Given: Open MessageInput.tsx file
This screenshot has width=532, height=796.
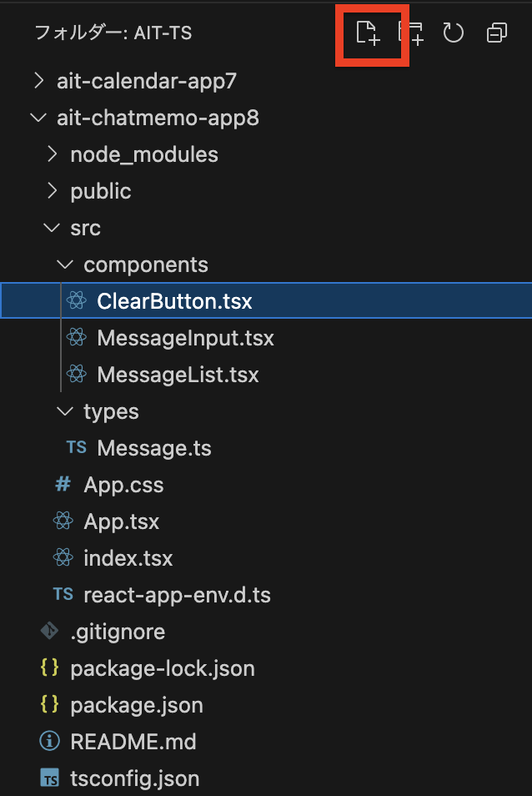Looking at the screenshot, I should click(x=186, y=338).
